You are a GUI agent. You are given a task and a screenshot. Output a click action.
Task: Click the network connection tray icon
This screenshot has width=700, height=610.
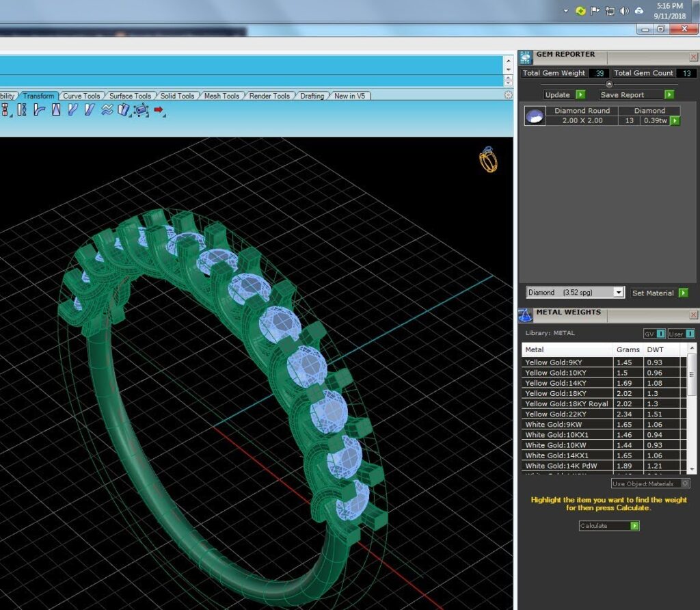(x=609, y=11)
